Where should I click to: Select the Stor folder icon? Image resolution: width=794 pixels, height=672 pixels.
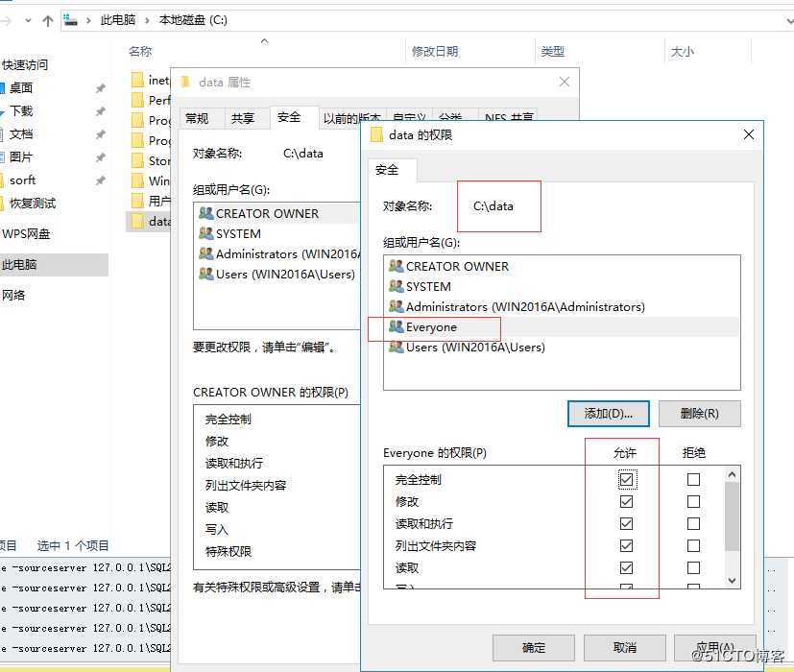click(x=137, y=160)
